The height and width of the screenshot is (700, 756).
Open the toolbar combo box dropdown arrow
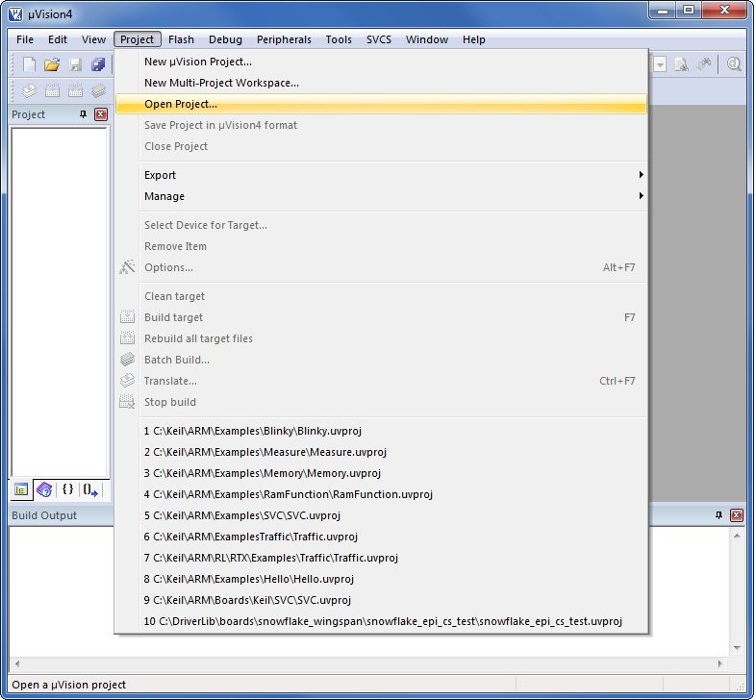coord(660,64)
